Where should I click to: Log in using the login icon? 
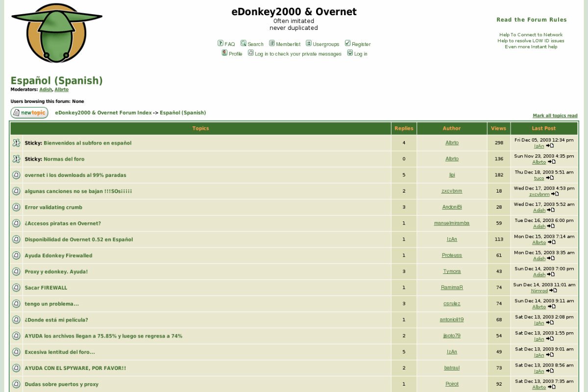click(349, 54)
